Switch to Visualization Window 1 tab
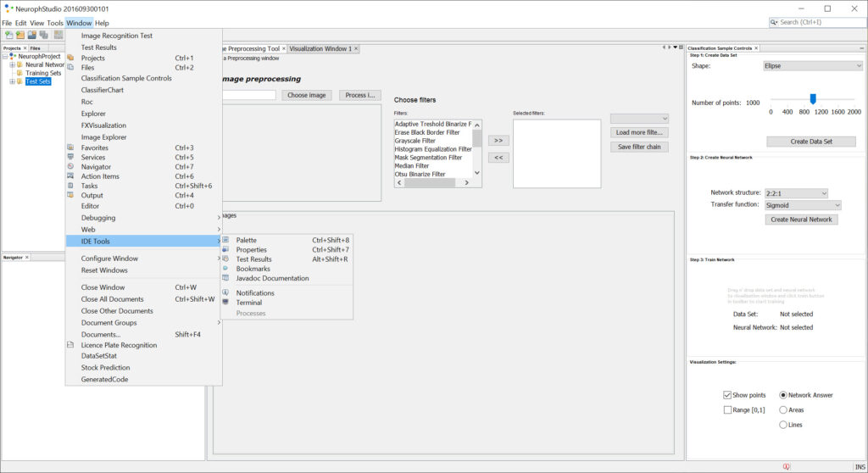This screenshot has height=473, width=868. (323, 48)
